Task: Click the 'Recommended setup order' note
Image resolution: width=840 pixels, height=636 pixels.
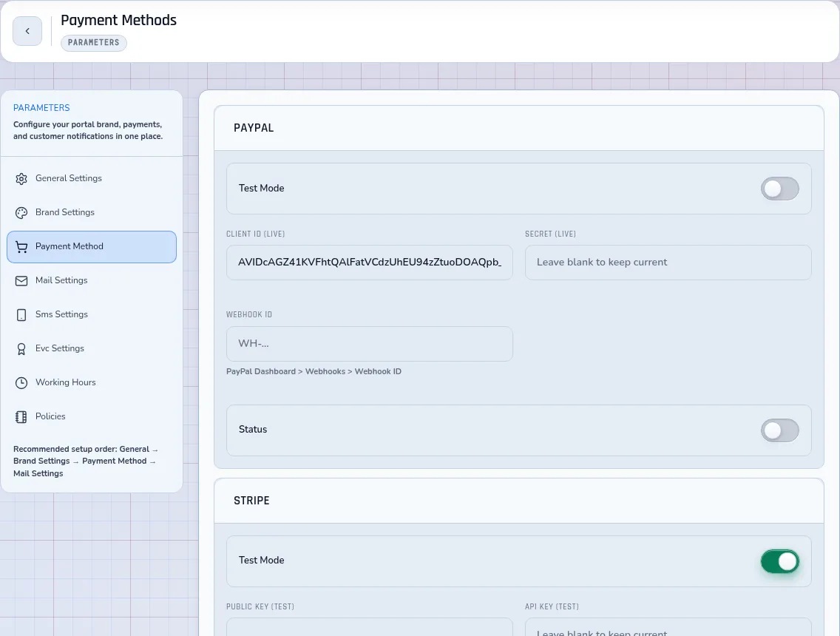Action: point(85,461)
